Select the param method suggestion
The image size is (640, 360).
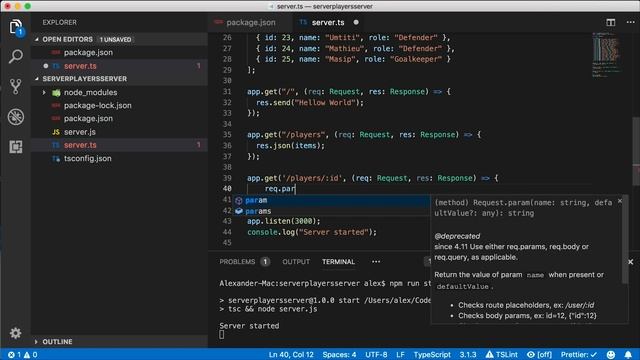[x=331, y=200]
